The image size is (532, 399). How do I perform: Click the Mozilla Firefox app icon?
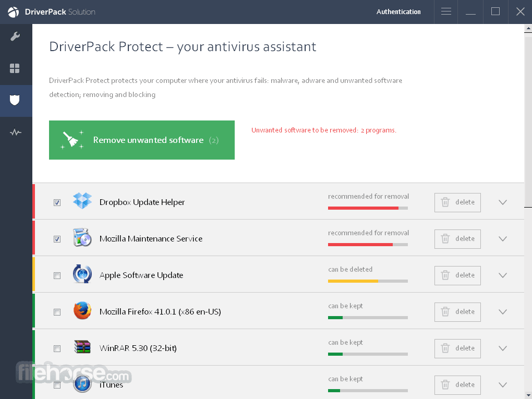click(81, 312)
